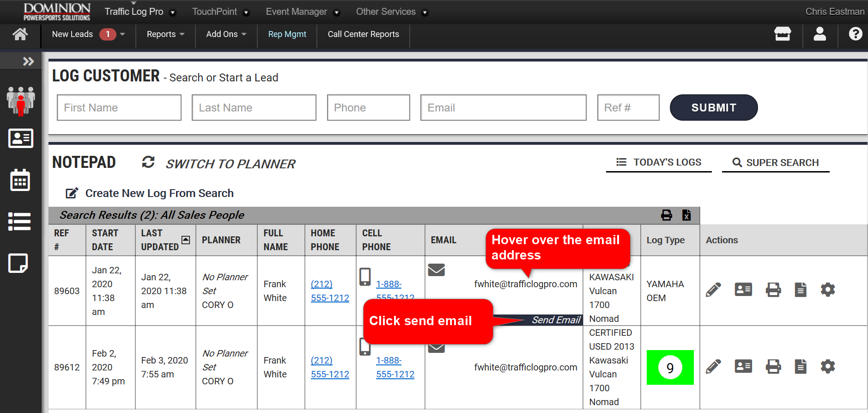Open contact card for log 89612
The width and height of the screenshot is (868, 413).
point(743,366)
